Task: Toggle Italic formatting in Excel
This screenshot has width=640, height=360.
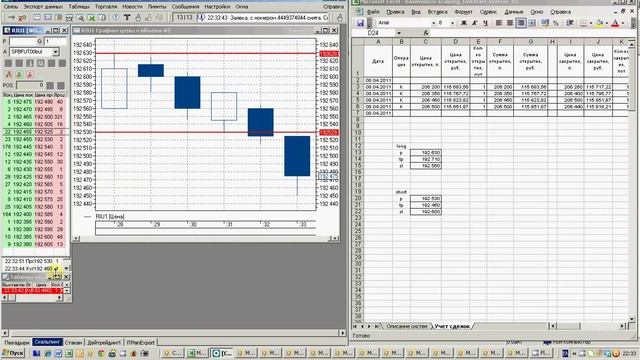Action: pyautogui.click(x=475, y=23)
